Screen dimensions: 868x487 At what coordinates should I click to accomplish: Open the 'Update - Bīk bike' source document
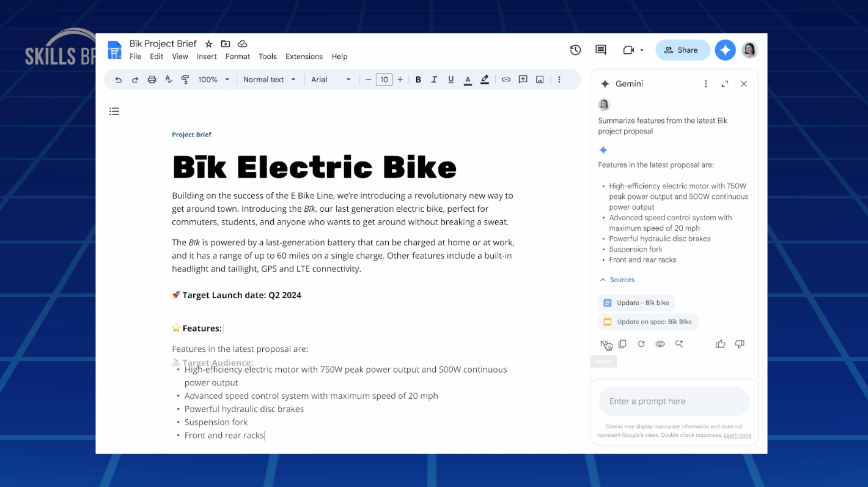[637, 303]
